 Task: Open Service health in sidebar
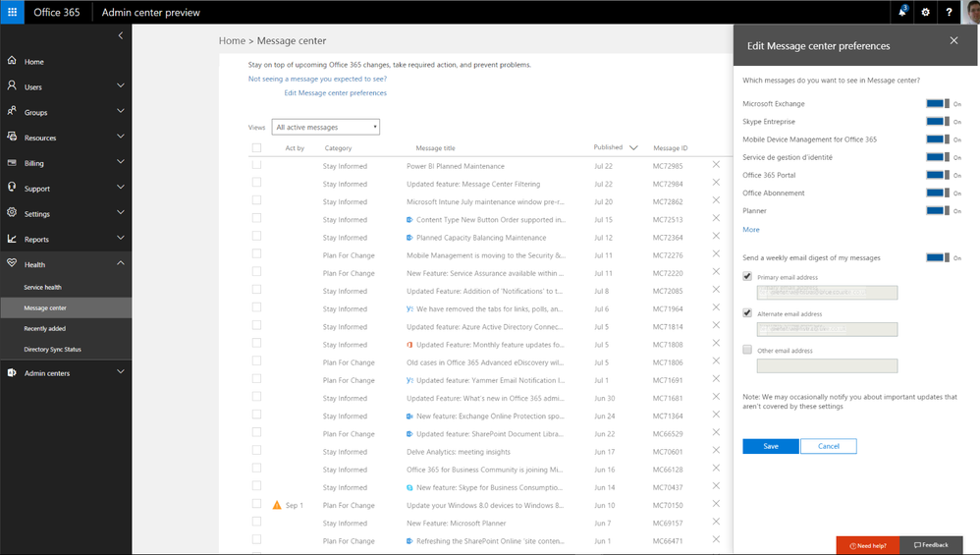tap(43, 287)
